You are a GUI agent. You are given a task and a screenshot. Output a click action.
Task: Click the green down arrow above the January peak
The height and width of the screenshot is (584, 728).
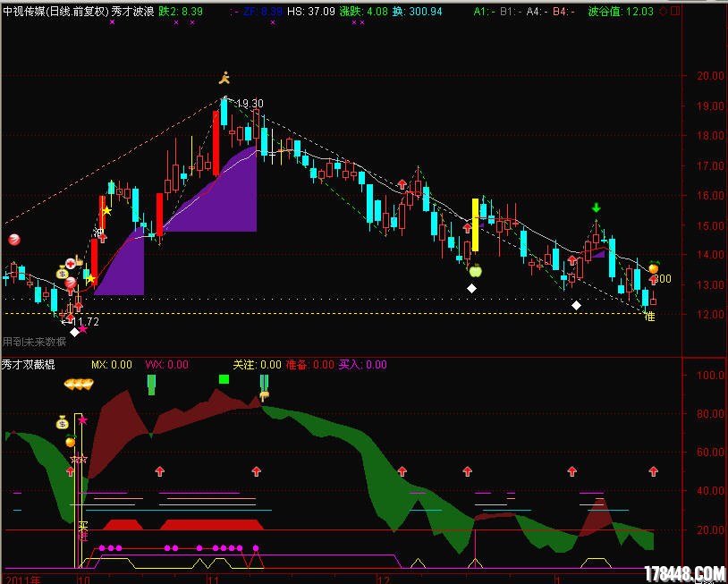[x=597, y=207]
